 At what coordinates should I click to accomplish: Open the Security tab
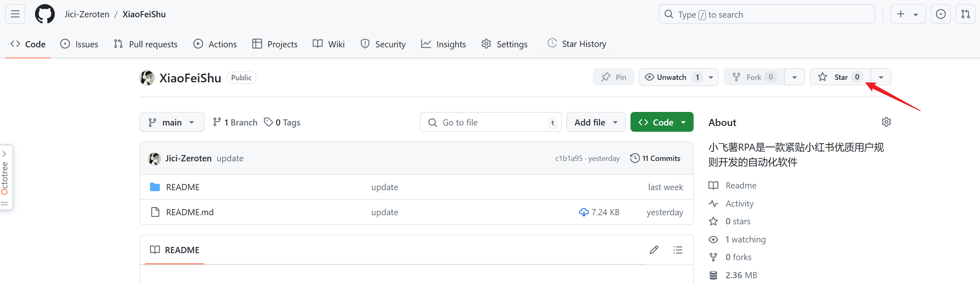coord(383,44)
